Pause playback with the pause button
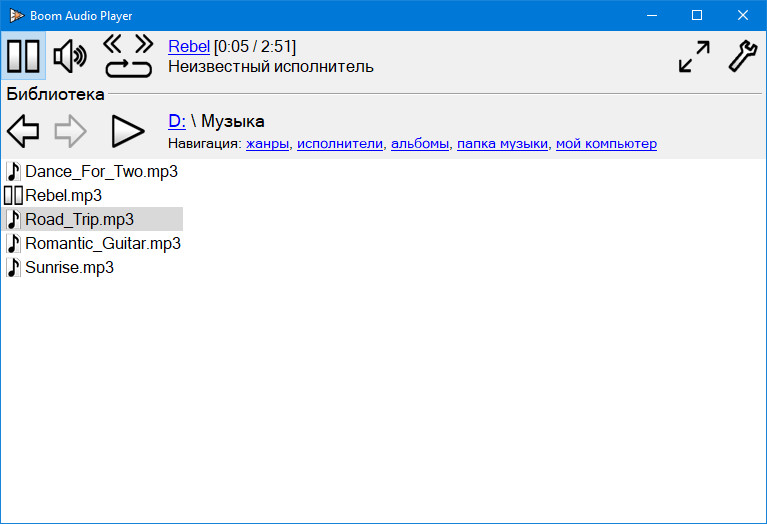Image resolution: width=767 pixels, height=524 pixels. pos(23,56)
